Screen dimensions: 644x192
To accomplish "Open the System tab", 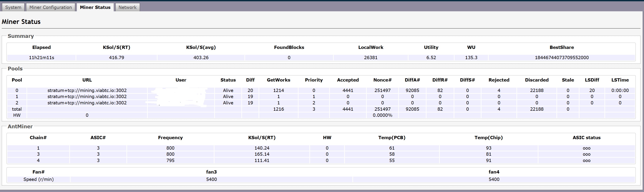I will (x=13, y=7).
